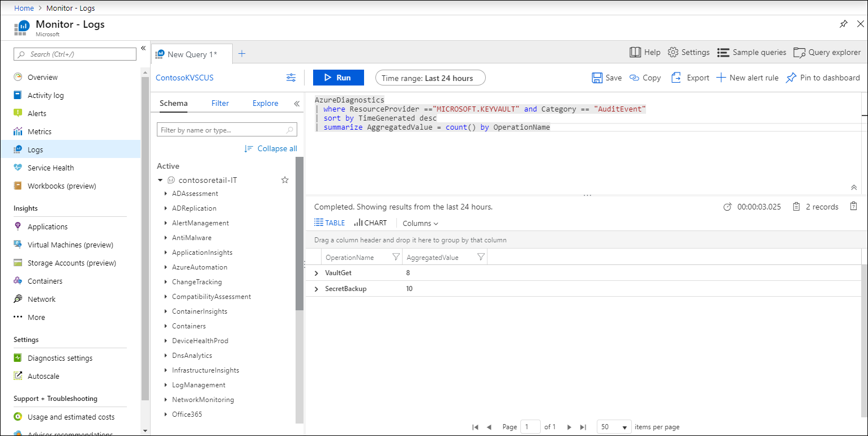The height and width of the screenshot is (436, 868).
Task: Expand the AzureAutomation schema node
Action: point(166,267)
